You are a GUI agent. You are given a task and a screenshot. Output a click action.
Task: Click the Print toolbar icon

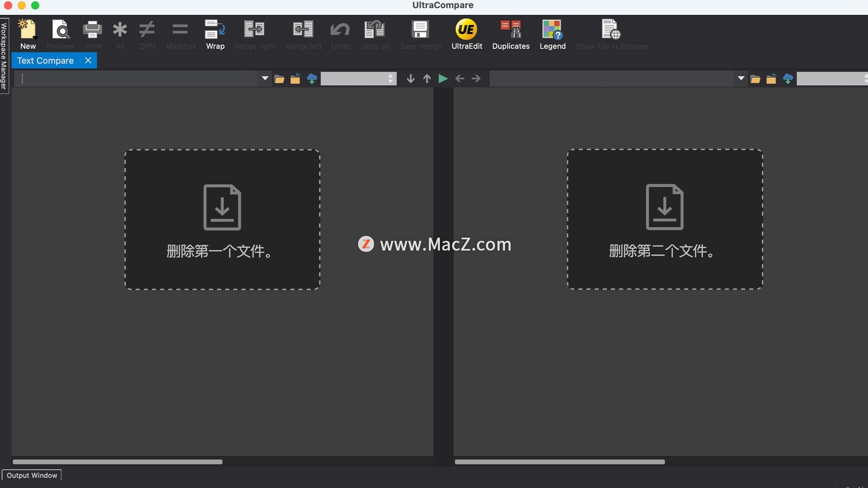tap(93, 30)
